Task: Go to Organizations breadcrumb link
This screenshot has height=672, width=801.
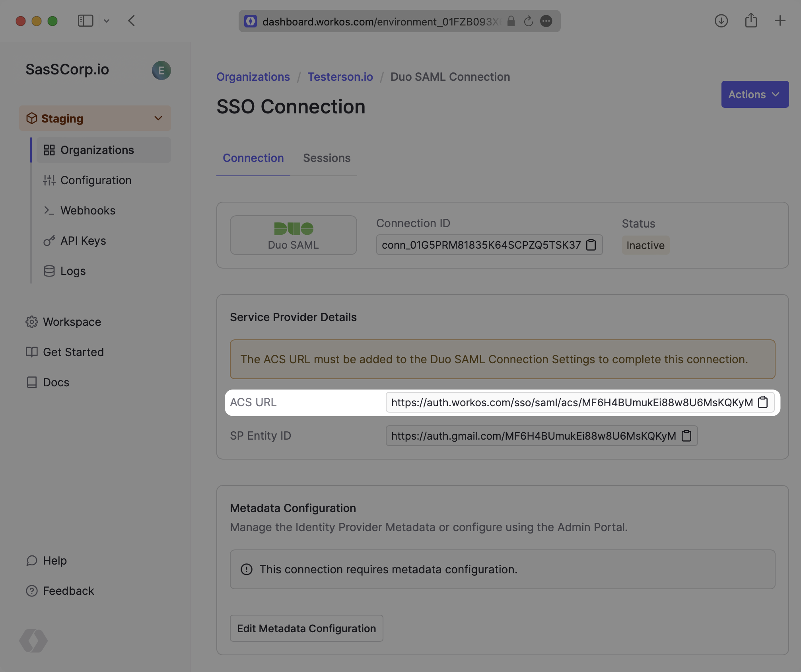Action: point(253,77)
